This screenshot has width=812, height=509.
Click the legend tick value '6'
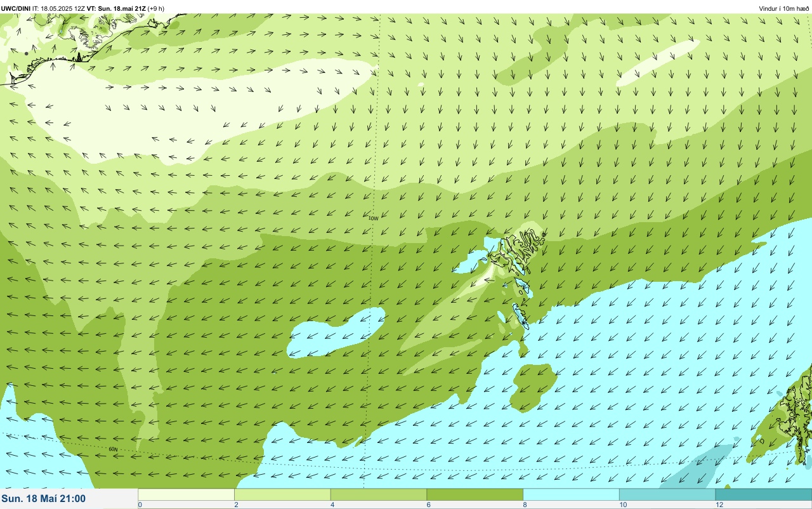428,505
